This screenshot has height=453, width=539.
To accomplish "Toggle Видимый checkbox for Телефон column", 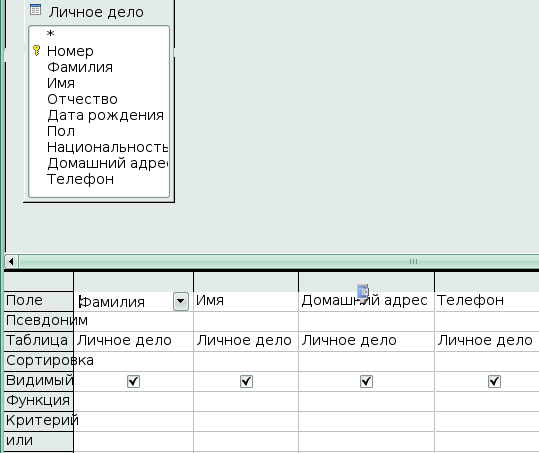I will [494, 381].
